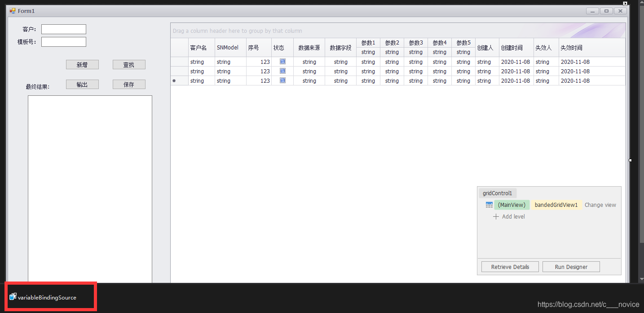
Task: Click the 参数1 band header
Action: point(368,43)
